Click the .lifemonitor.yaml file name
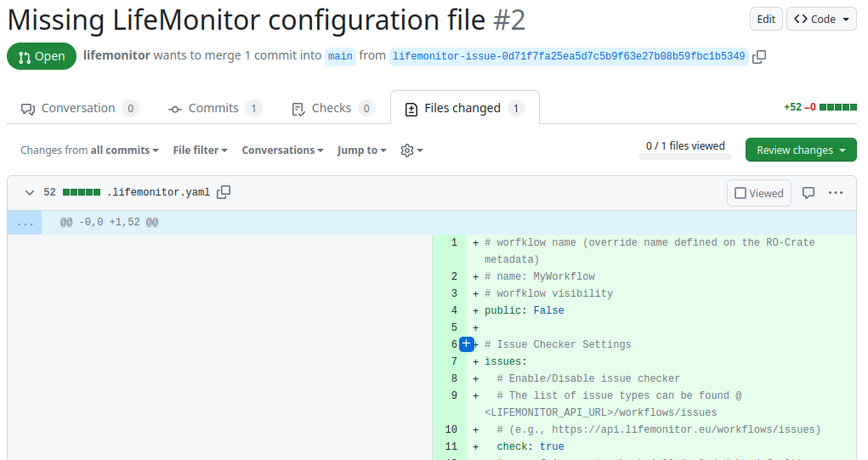868x460 pixels. [158, 192]
